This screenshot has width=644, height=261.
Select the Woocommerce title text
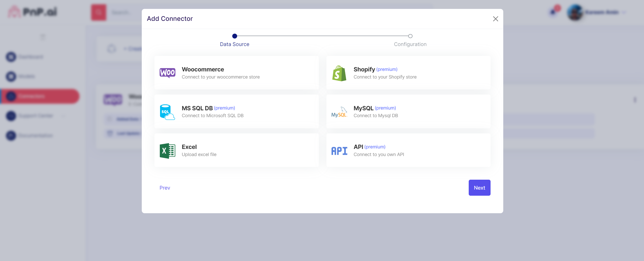[203, 69]
